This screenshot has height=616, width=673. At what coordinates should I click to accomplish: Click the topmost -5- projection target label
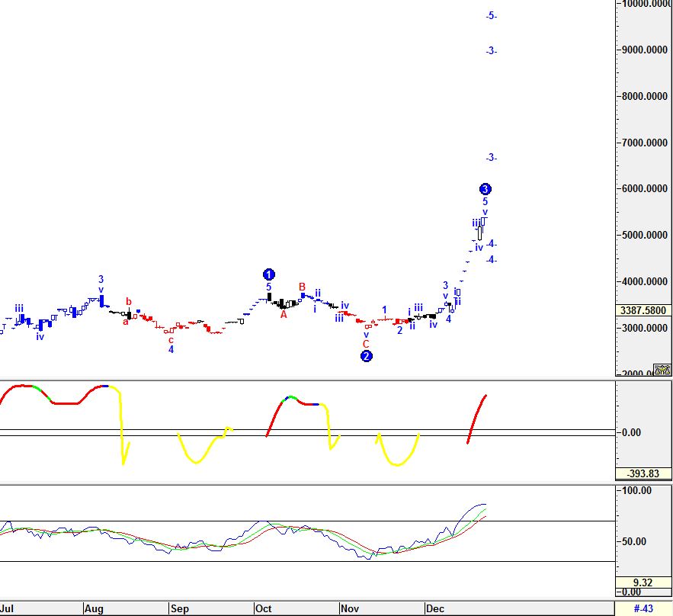492,15
